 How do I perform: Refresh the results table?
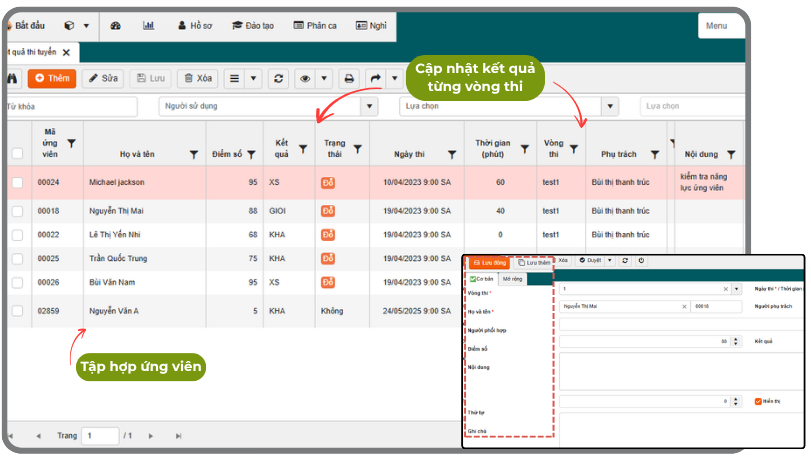click(x=278, y=79)
